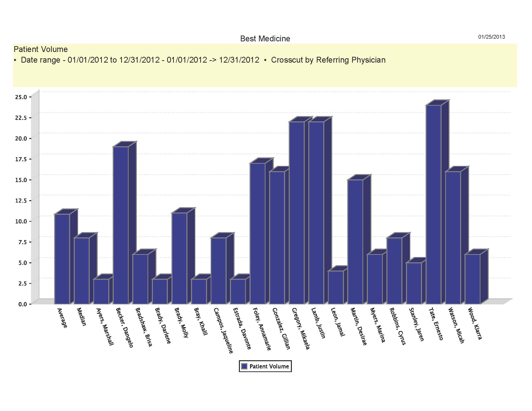Click the 'Bray, Khalil' axis label
The image size is (532, 411).
point(201,322)
